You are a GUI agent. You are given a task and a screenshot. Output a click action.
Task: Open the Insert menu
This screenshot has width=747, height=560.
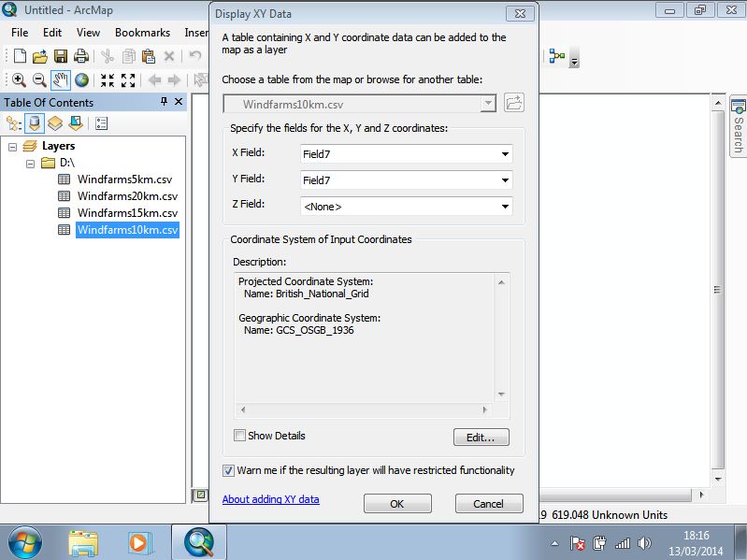(195, 33)
